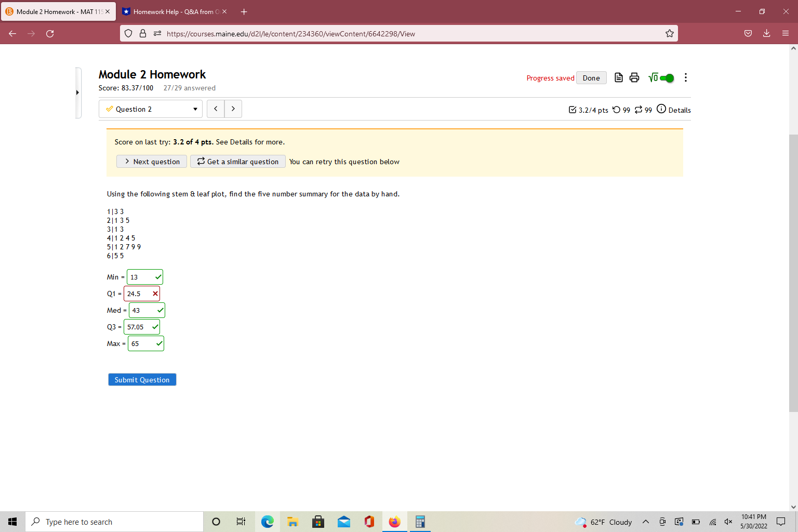
Task: Switch to the Homework Help Q&A tab
Action: (171, 11)
